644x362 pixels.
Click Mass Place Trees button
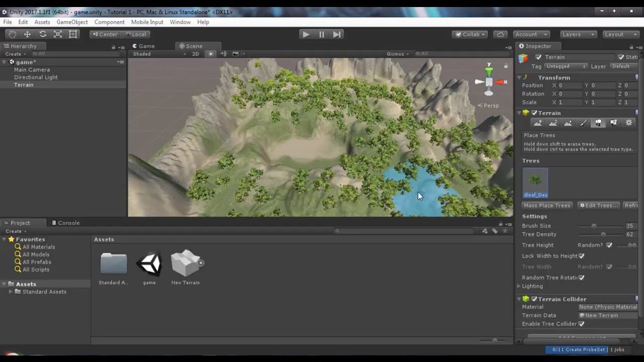(x=547, y=205)
